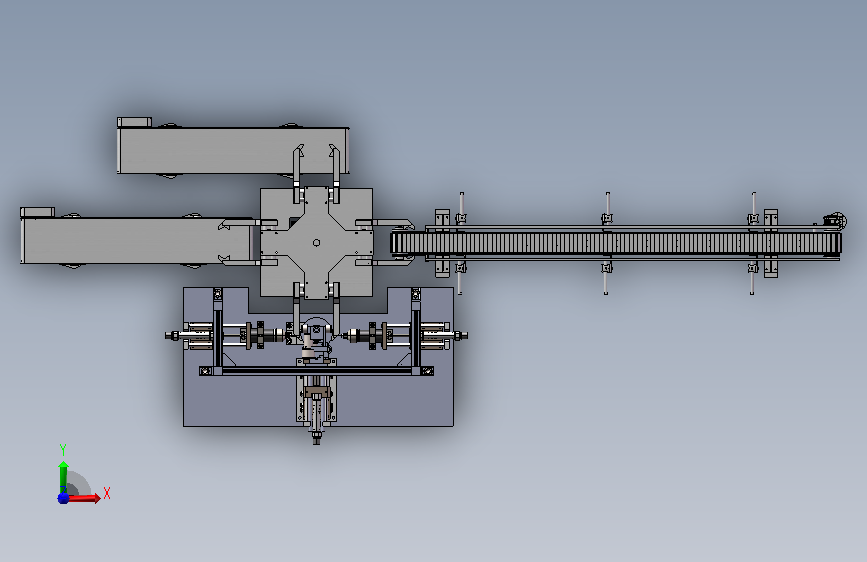The height and width of the screenshot is (562, 867).
Task: Select the long slat-chain conveyor belt
Action: pyautogui.click(x=615, y=243)
